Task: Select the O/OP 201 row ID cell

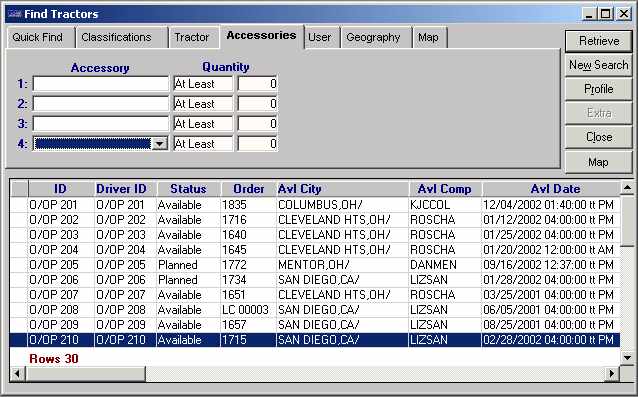Action: 60,205
